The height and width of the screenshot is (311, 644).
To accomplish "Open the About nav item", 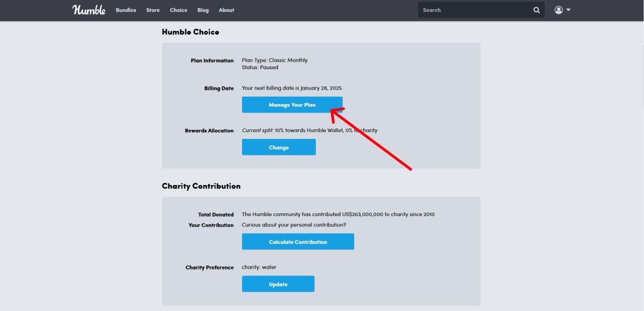I will [x=226, y=10].
